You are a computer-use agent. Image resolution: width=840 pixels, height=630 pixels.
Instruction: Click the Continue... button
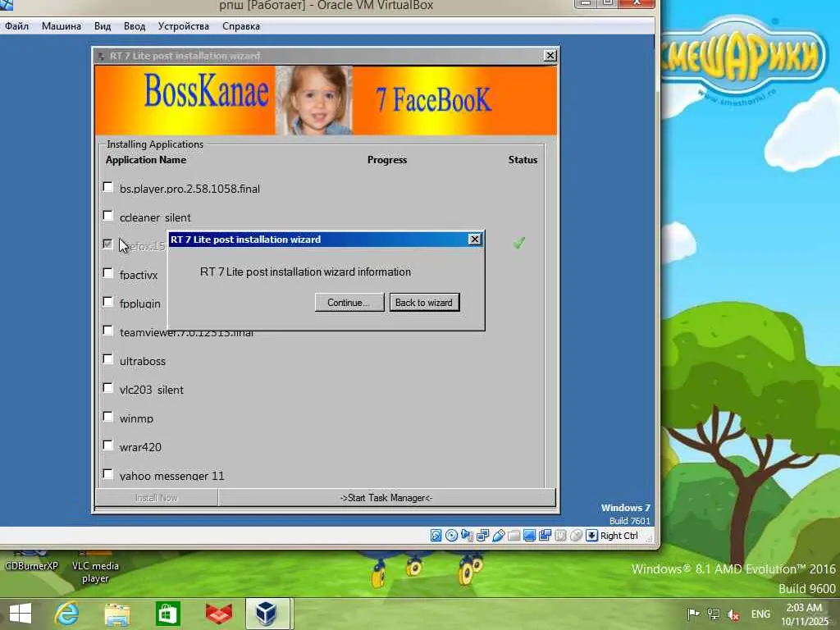349,303
